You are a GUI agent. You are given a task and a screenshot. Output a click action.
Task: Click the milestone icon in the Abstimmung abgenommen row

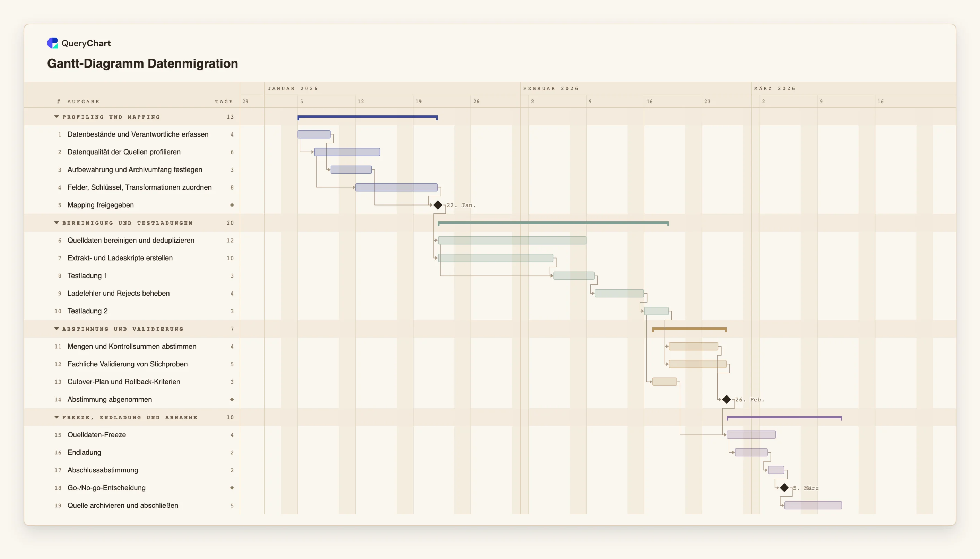coord(232,399)
